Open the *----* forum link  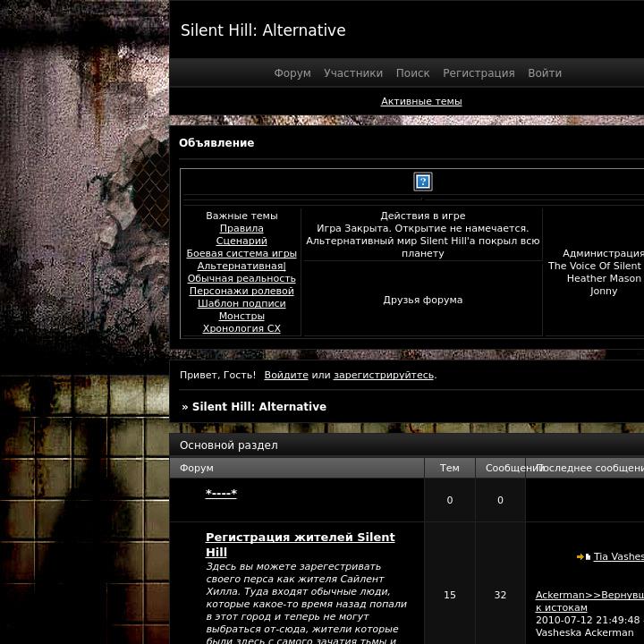click(221, 493)
